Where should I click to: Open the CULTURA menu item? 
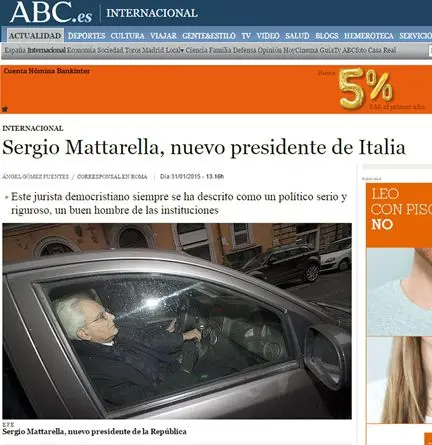(127, 36)
